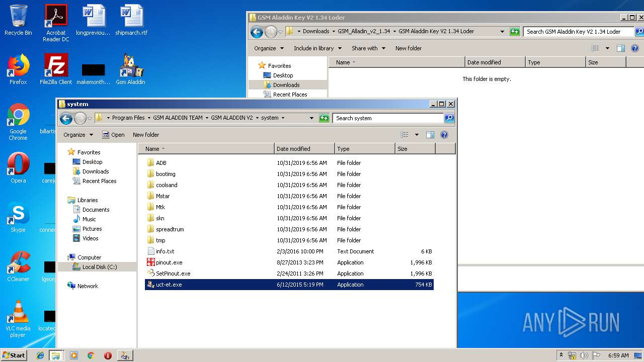Open Skype desktop shortcut

pos(18,217)
